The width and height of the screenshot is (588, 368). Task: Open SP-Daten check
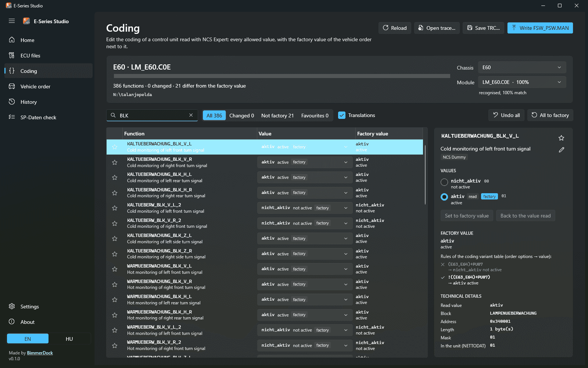tap(49, 117)
